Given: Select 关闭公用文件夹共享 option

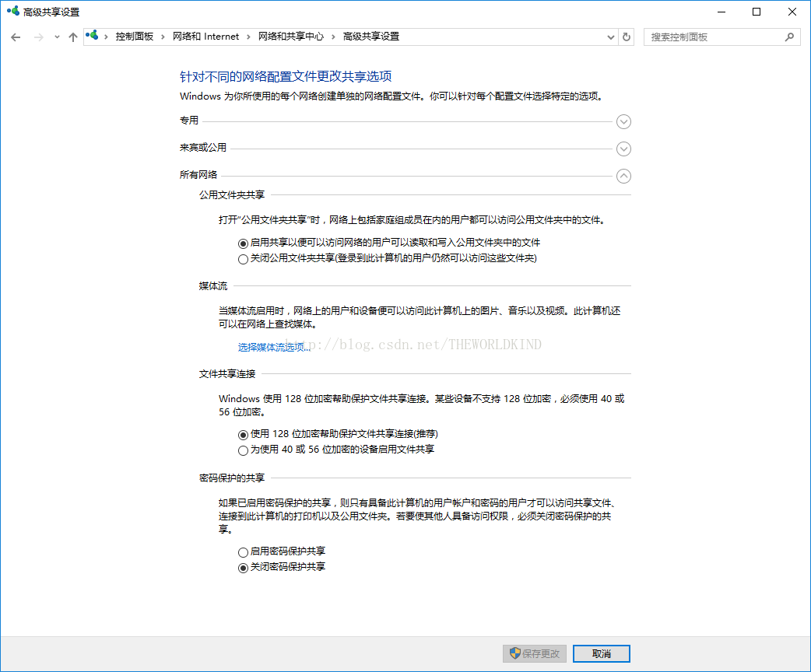Looking at the screenshot, I should tap(243, 259).
